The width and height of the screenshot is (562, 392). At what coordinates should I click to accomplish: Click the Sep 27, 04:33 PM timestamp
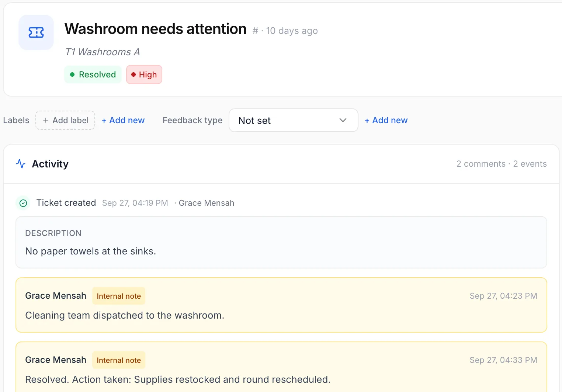(x=503, y=360)
